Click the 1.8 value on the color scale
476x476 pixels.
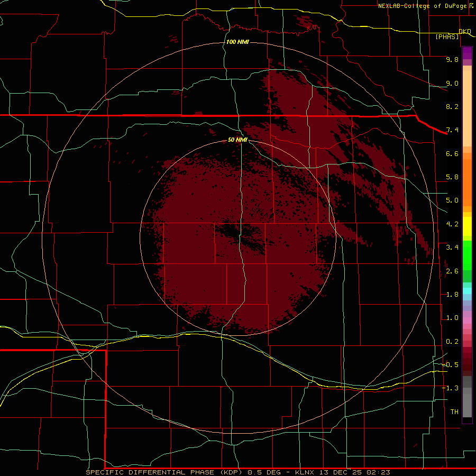click(x=452, y=295)
